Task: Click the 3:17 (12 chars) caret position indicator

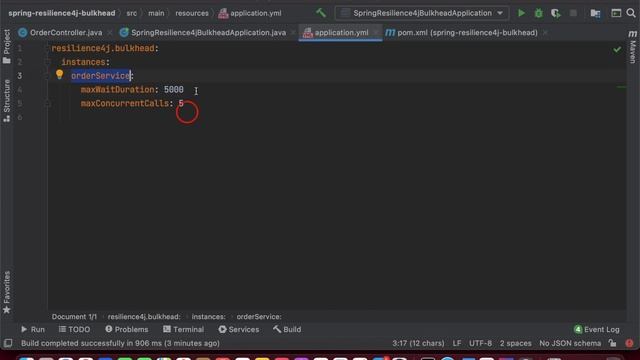Action: (418, 343)
